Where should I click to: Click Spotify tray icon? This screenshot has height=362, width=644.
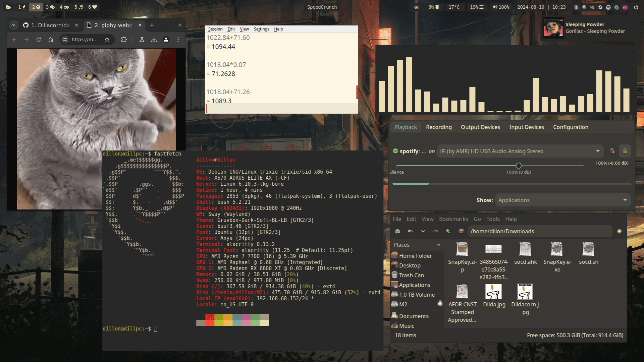(608, 7)
